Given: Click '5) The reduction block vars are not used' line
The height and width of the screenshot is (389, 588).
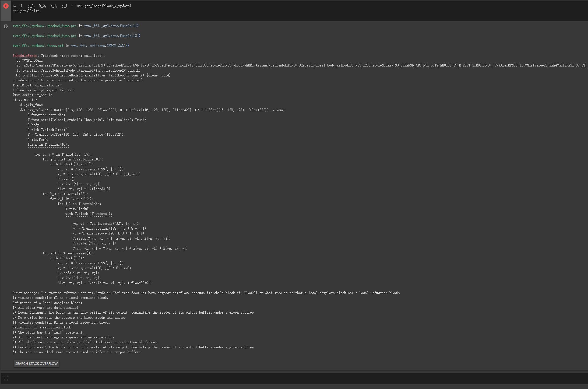Looking at the screenshot, I should [x=77, y=352].
